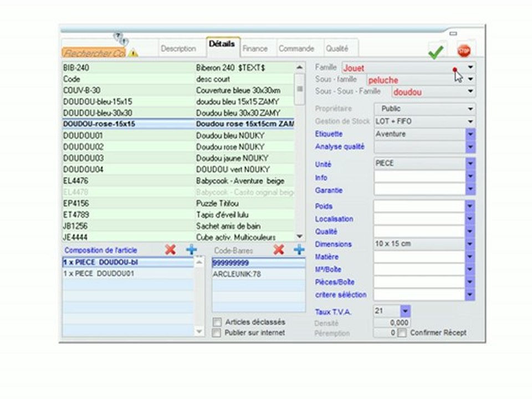Open the Commande tab
The width and height of the screenshot is (532, 399).
pos(296,49)
